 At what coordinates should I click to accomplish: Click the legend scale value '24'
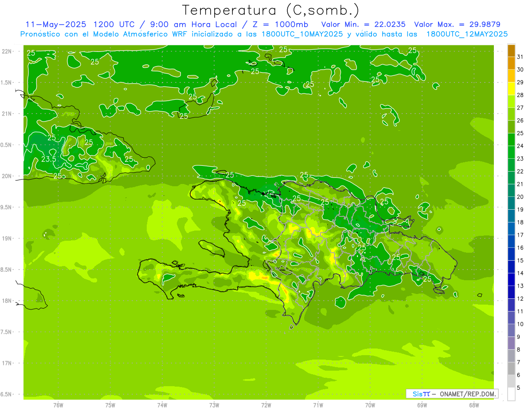pos(520,146)
